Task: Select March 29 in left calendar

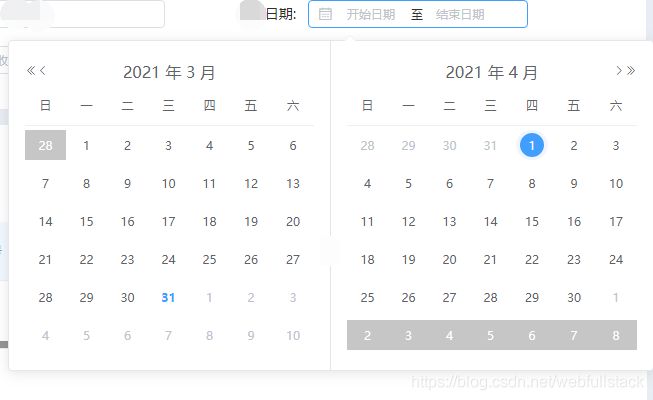Action: pyautogui.click(x=86, y=298)
